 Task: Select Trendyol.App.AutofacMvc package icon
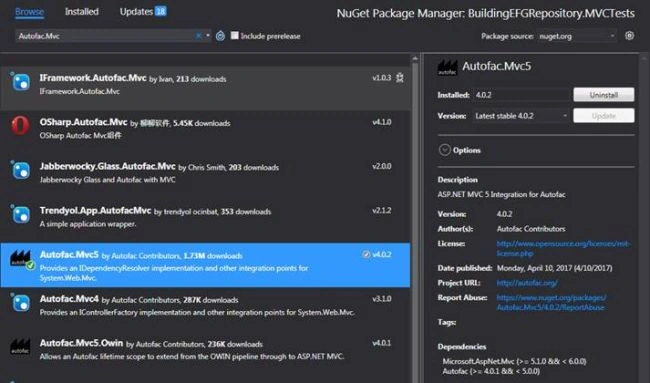(20, 214)
